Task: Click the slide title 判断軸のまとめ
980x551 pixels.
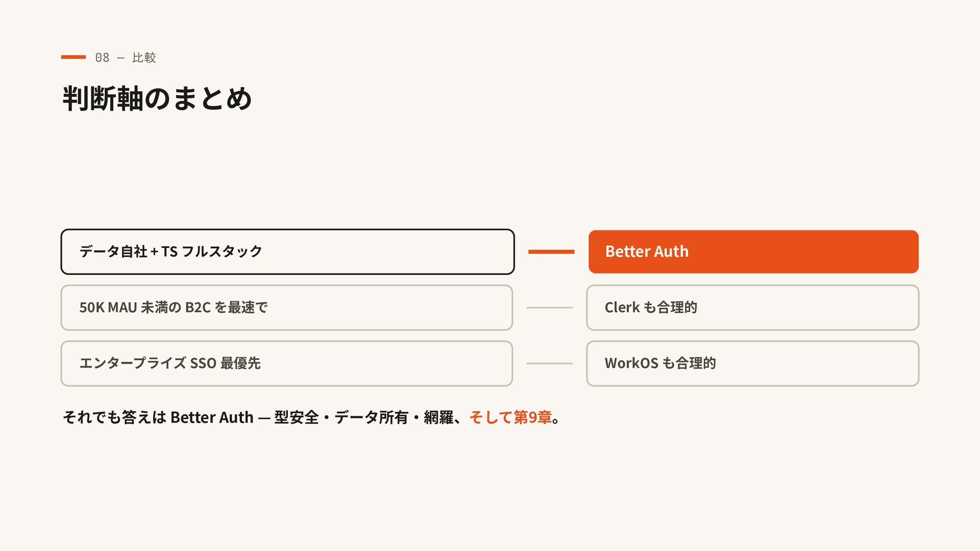Action: 157,98
